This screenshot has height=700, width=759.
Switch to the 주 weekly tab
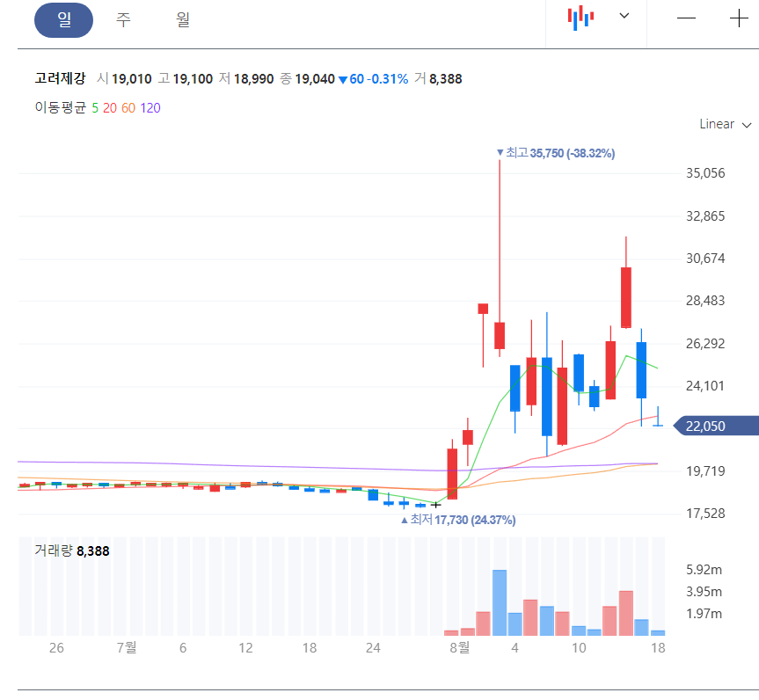click(x=123, y=19)
